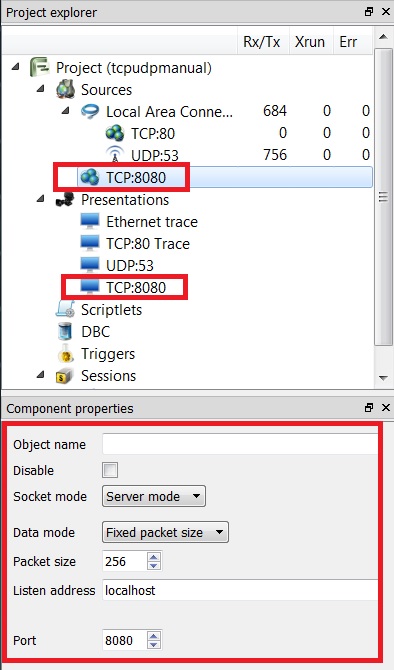Select the Local Area Connection cable icon
394x670 pixels.
coord(90,112)
